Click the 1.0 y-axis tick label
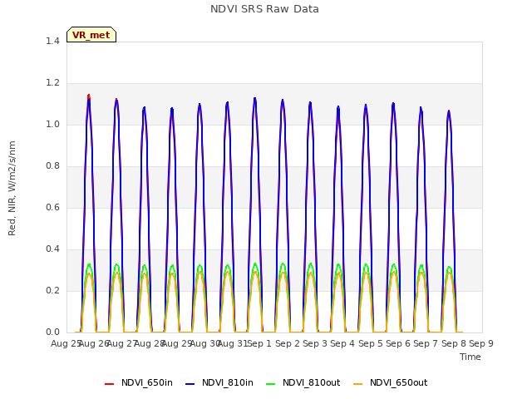This screenshot has width=532, height=399. coord(52,124)
